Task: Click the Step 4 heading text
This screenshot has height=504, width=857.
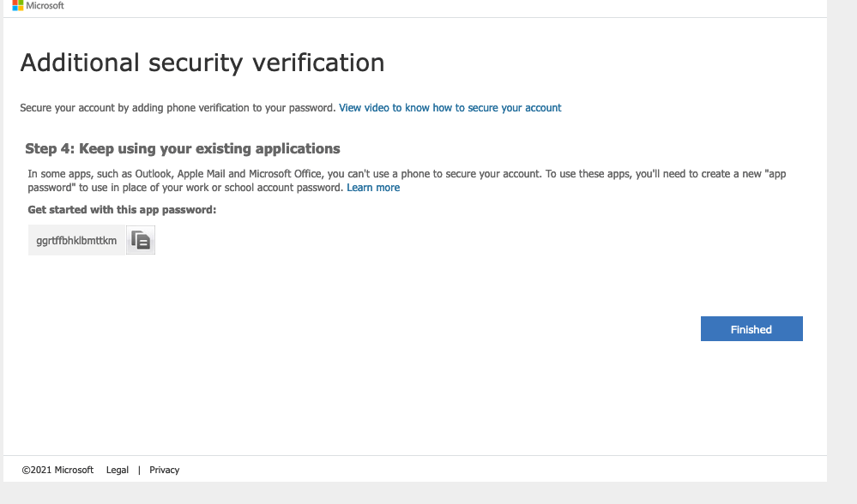Action: (x=183, y=148)
